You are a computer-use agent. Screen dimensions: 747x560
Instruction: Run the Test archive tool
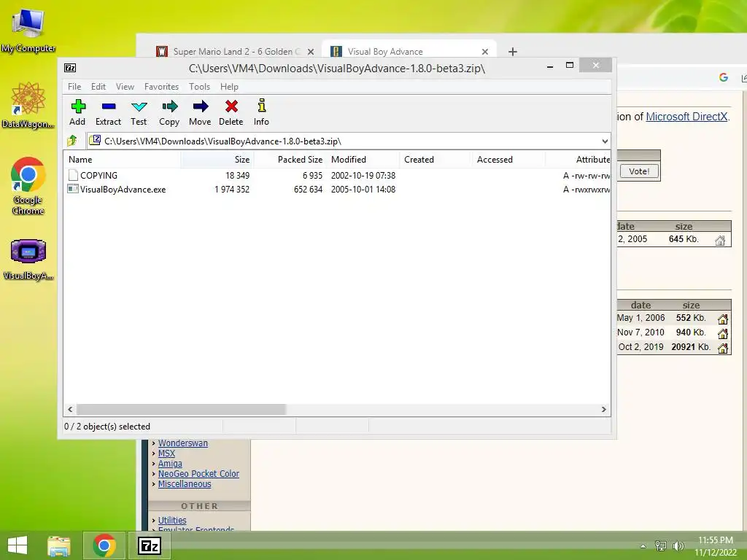click(139, 112)
